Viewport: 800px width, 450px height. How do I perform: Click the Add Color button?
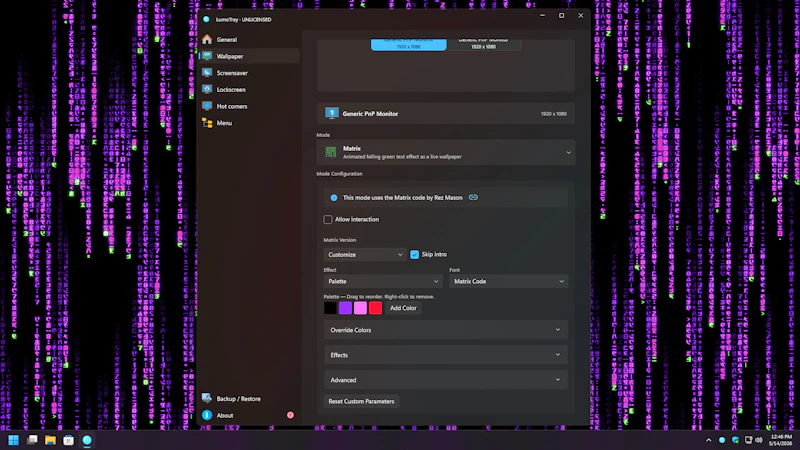pos(403,308)
